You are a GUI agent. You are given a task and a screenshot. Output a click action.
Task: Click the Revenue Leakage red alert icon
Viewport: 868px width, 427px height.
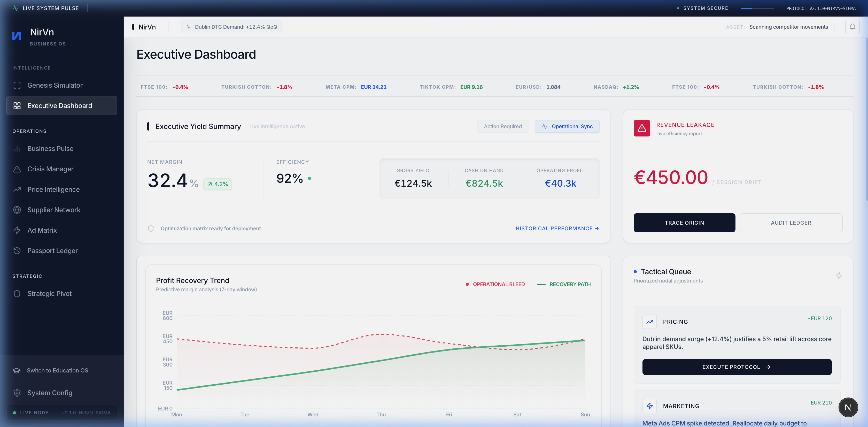coord(642,128)
